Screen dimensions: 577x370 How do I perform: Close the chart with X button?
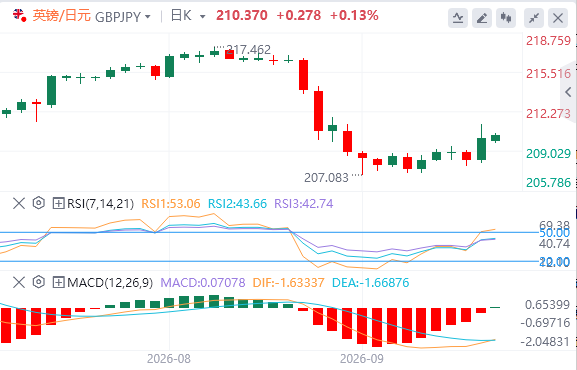coord(558,18)
